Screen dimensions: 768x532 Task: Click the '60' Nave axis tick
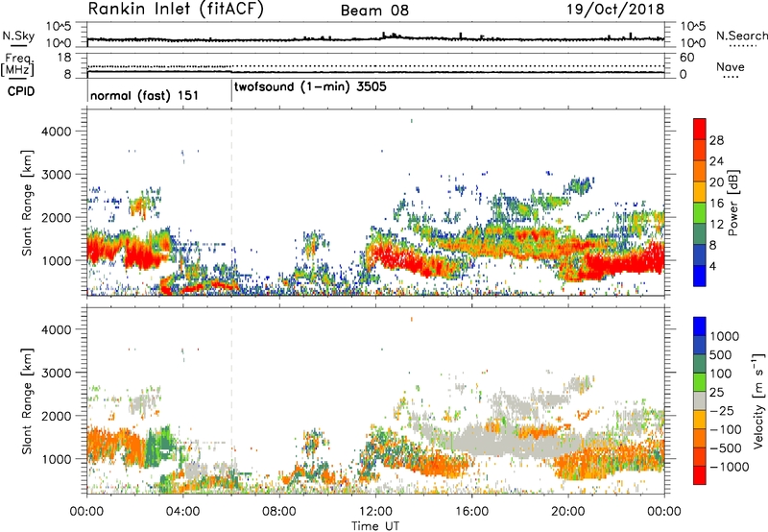pos(686,58)
